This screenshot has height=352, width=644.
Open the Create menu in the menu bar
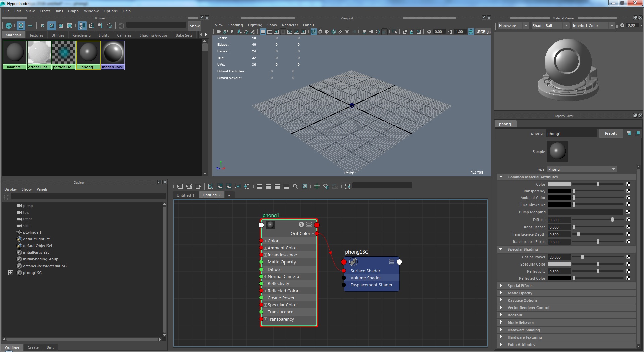tap(45, 11)
